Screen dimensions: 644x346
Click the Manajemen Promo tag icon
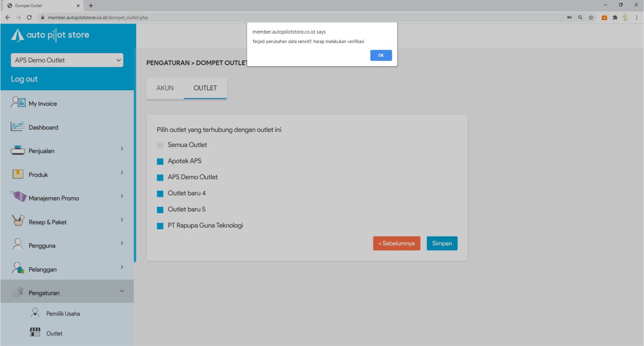coord(19,197)
